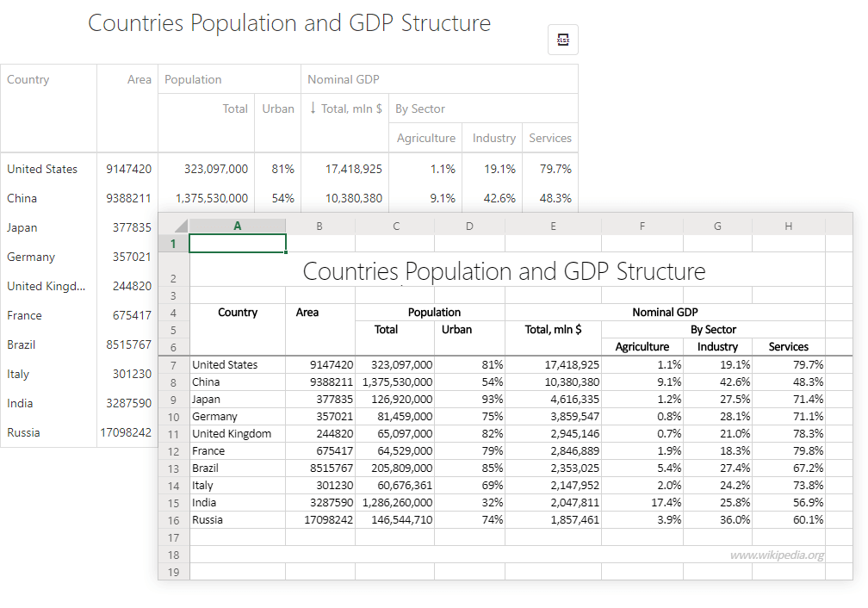Click the China row in the grid

coord(43,198)
